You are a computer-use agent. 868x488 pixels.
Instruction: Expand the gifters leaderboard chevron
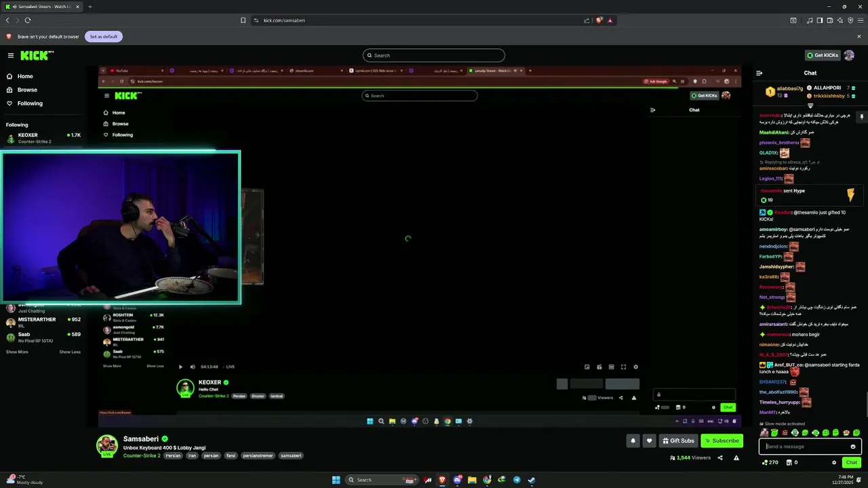click(x=810, y=106)
